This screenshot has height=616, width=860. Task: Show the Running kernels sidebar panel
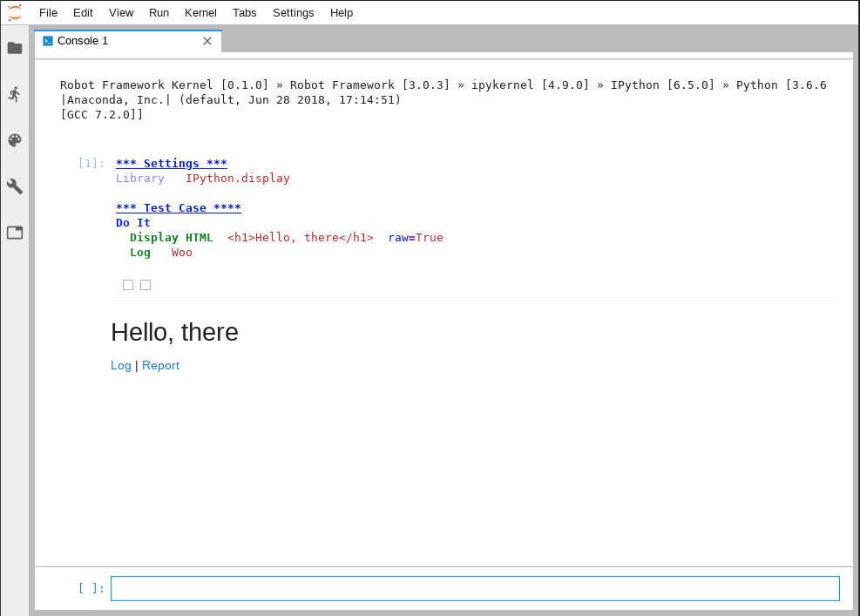tap(15, 94)
